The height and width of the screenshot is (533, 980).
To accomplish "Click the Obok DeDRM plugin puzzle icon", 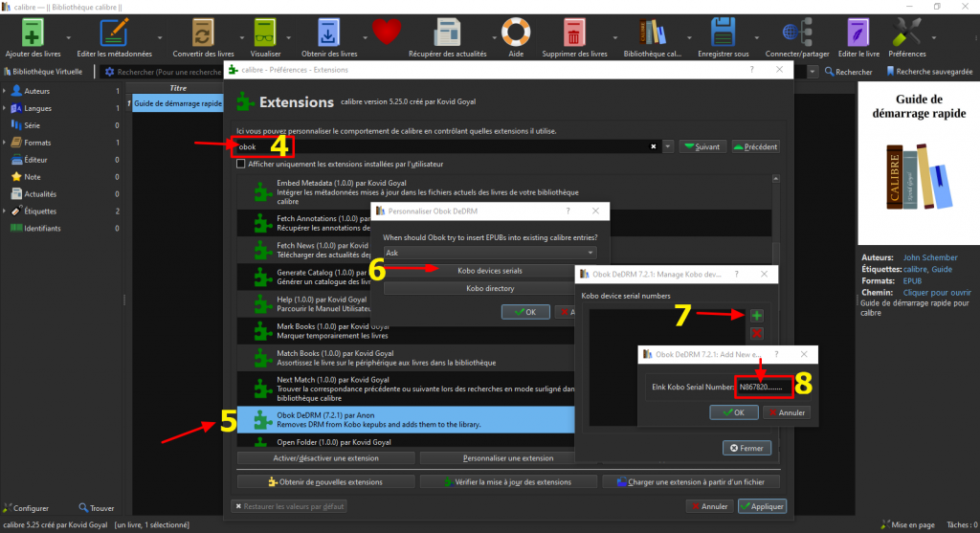I will point(262,420).
